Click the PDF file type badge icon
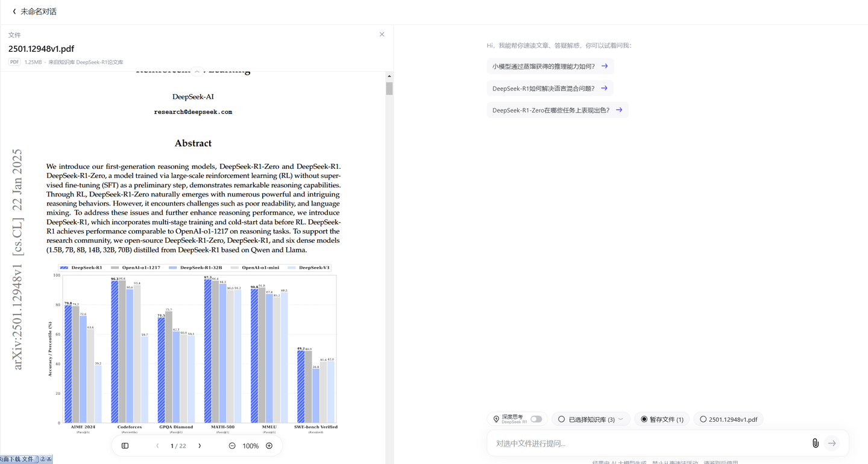The image size is (868, 464). click(14, 62)
